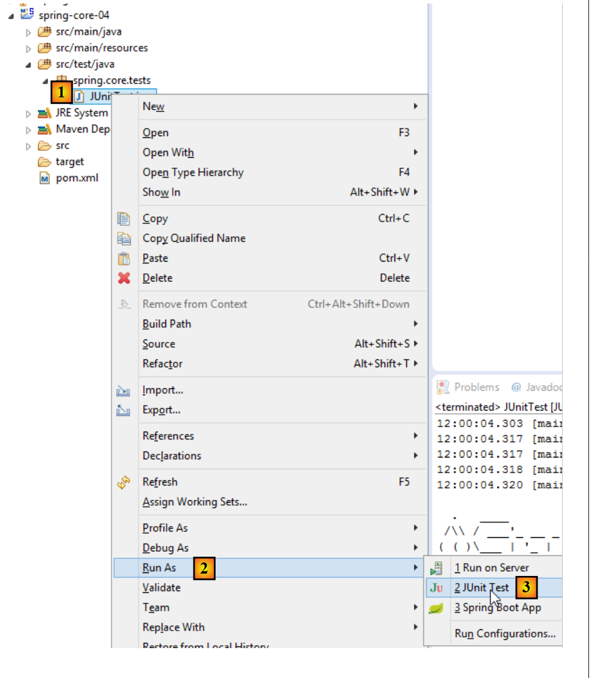This screenshot has height=678, width=616.
Task: Click the JUnit Test 'Ju' icon
Action: tap(436, 588)
